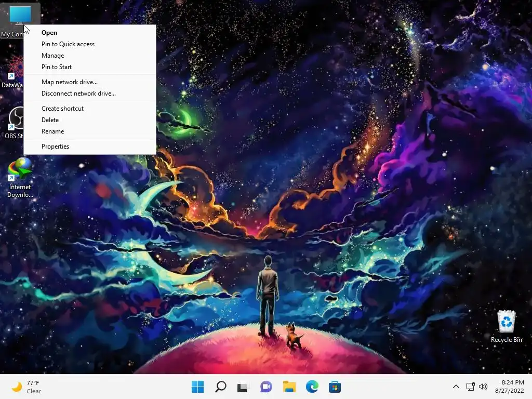Launch Microsoft Edge from taskbar
The height and width of the screenshot is (399, 532).
312,387
